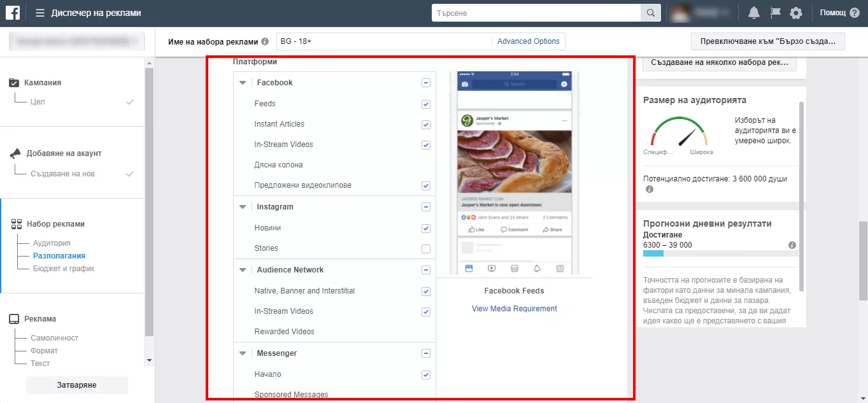Click the flag pages icon
Viewport: 868px width, 403px height.
point(775,13)
